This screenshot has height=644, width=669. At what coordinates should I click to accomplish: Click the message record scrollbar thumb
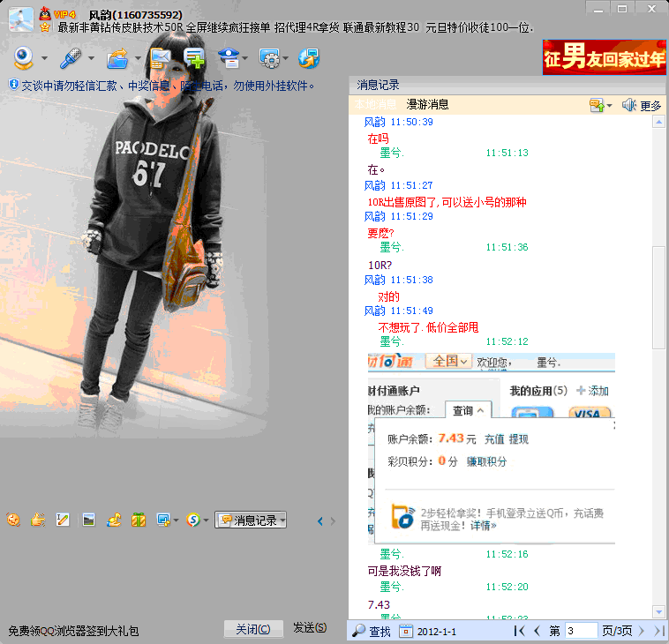658,298
